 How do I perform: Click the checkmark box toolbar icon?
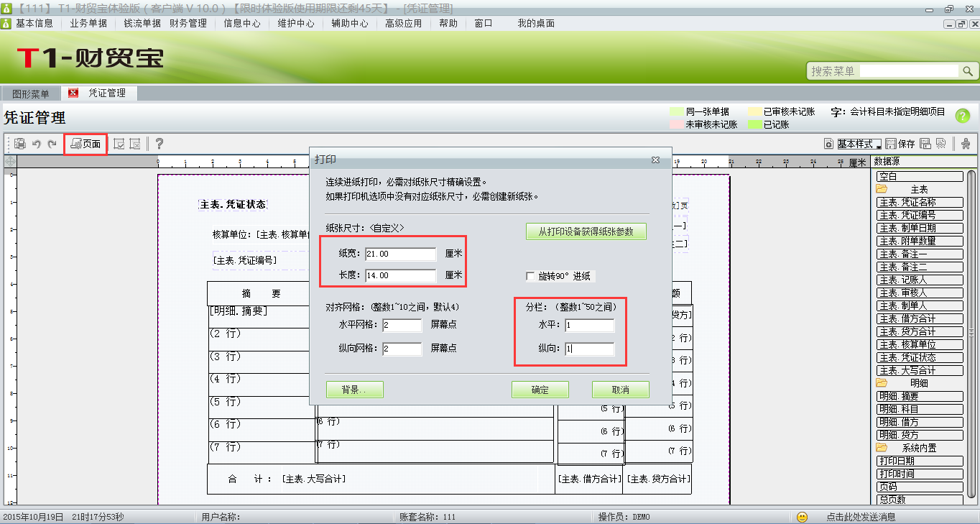pos(119,144)
